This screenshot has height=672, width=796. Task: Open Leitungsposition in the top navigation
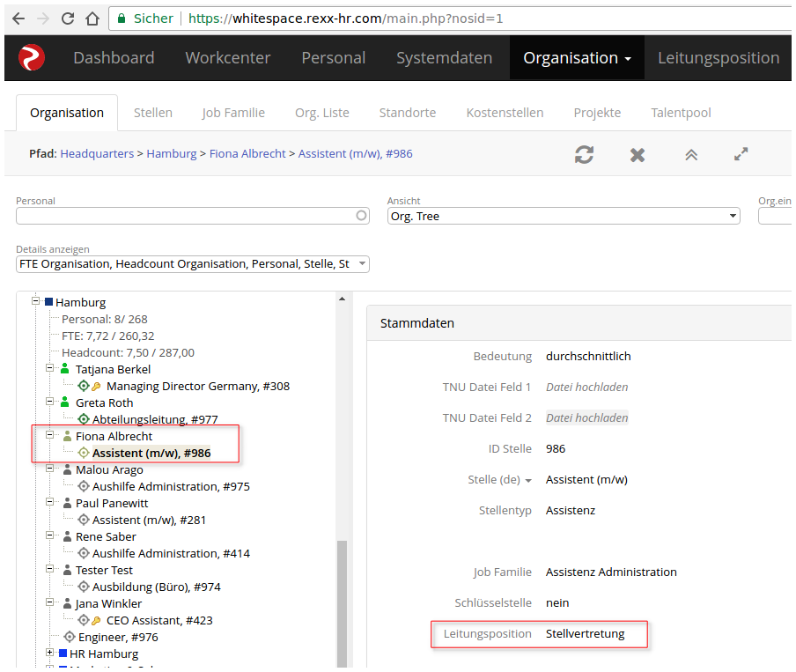click(x=719, y=58)
